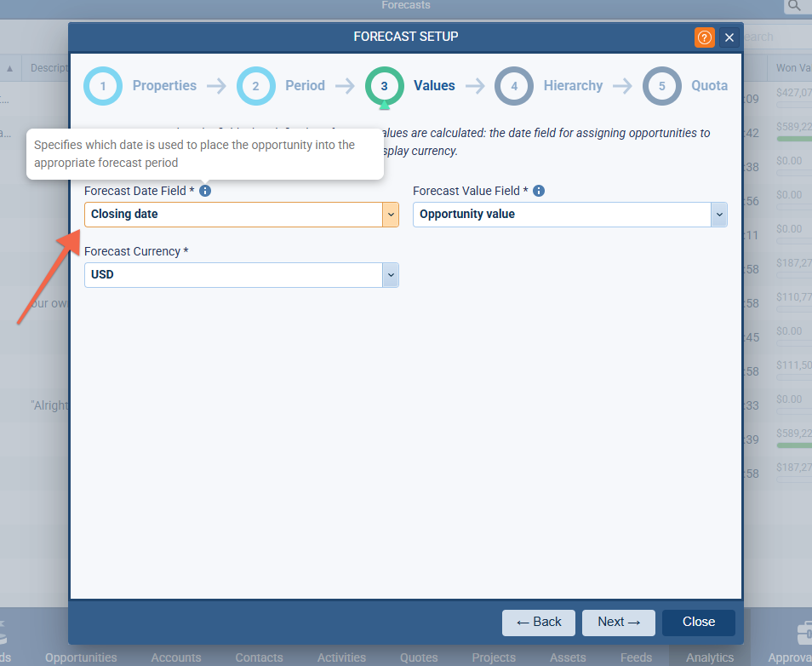Screen dimensions: 812x666
Task: Select step 5 Quota circle
Action: coord(662,86)
